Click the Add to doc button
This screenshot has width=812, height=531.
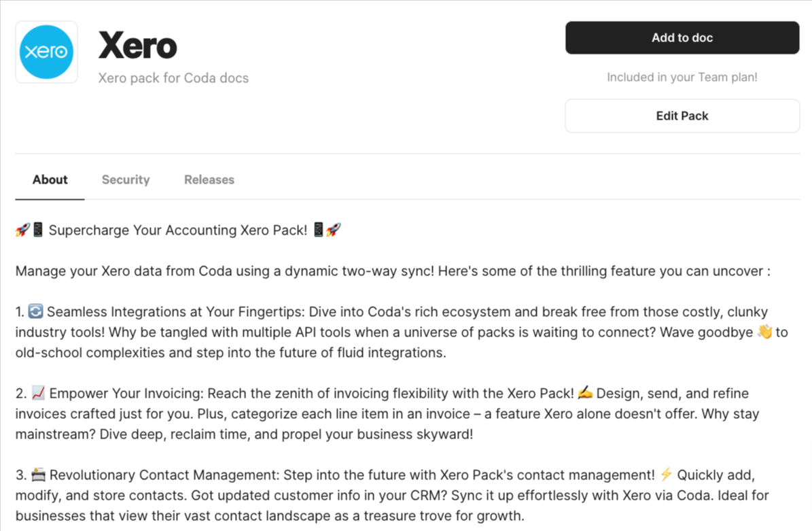[x=682, y=38]
